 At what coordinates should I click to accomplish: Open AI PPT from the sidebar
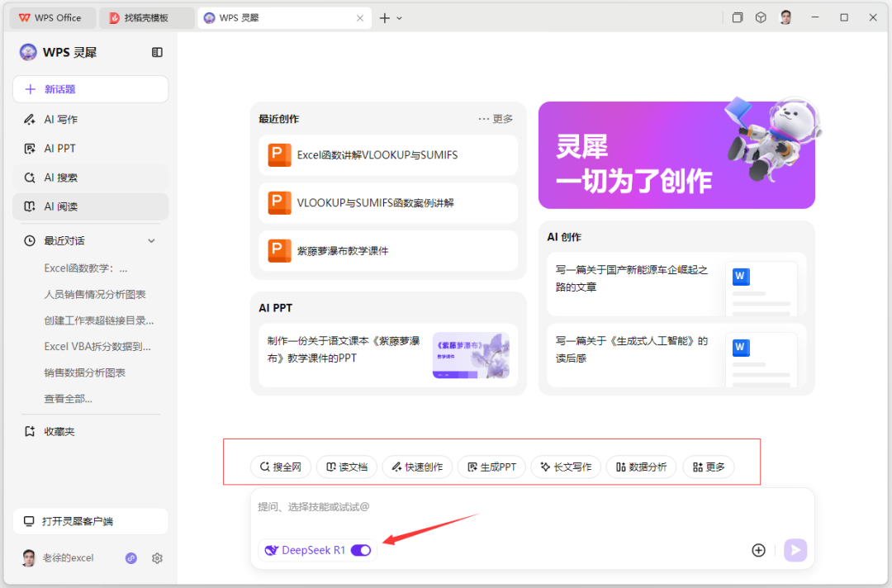pyautogui.click(x=91, y=149)
